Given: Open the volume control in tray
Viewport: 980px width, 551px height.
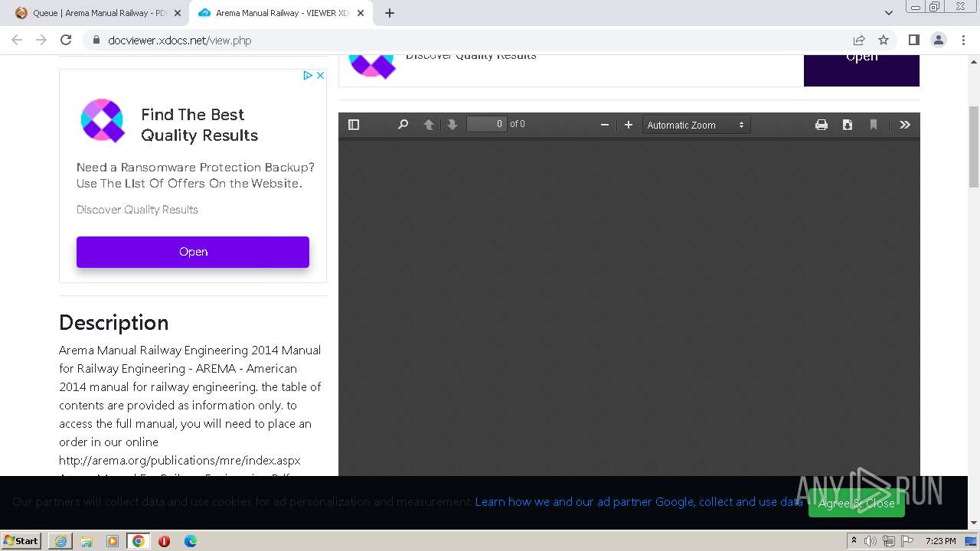Looking at the screenshot, I should 871,541.
